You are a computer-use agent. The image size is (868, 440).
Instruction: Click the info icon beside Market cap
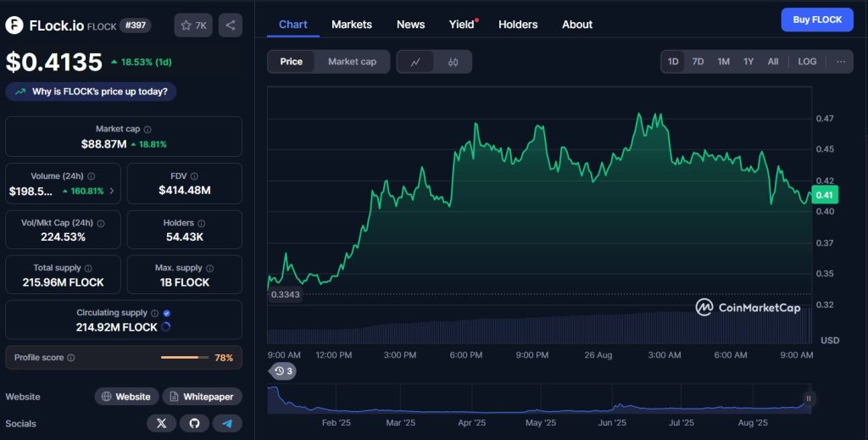click(x=147, y=130)
